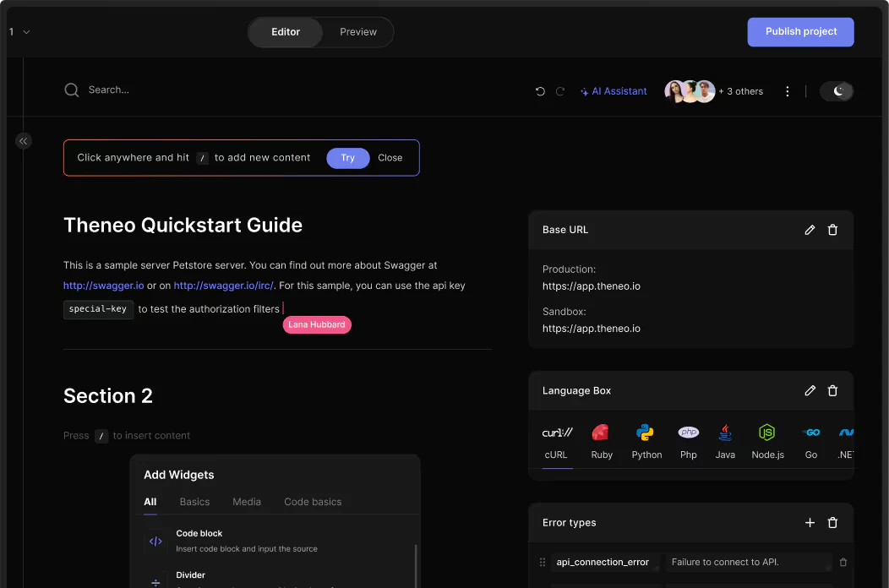Edit the Base URL with pencil icon
The height and width of the screenshot is (588, 889).
click(810, 230)
